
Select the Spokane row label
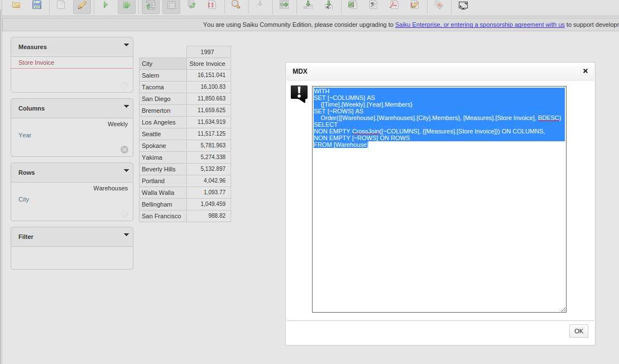click(162, 146)
